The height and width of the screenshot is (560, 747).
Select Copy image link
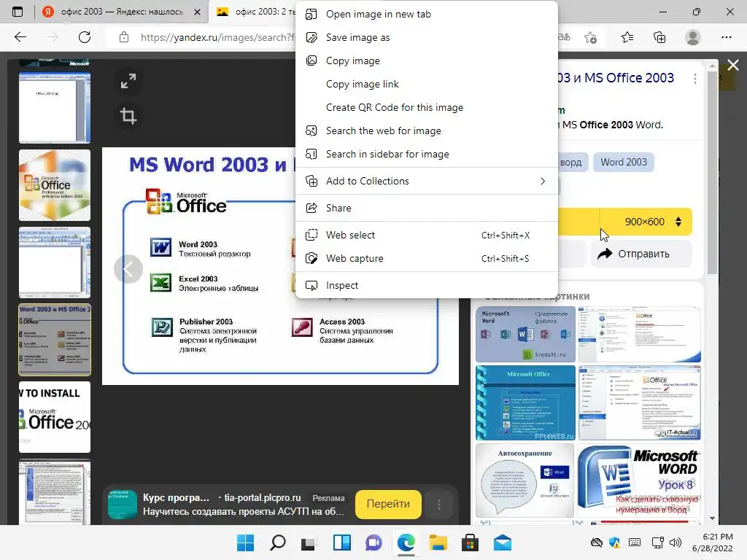pos(426,85)
